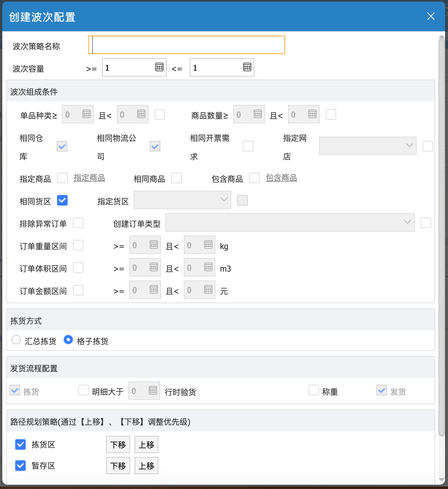Check the 指定商品 checkbox
Screen dimensions: 448x489
pos(62,178)
